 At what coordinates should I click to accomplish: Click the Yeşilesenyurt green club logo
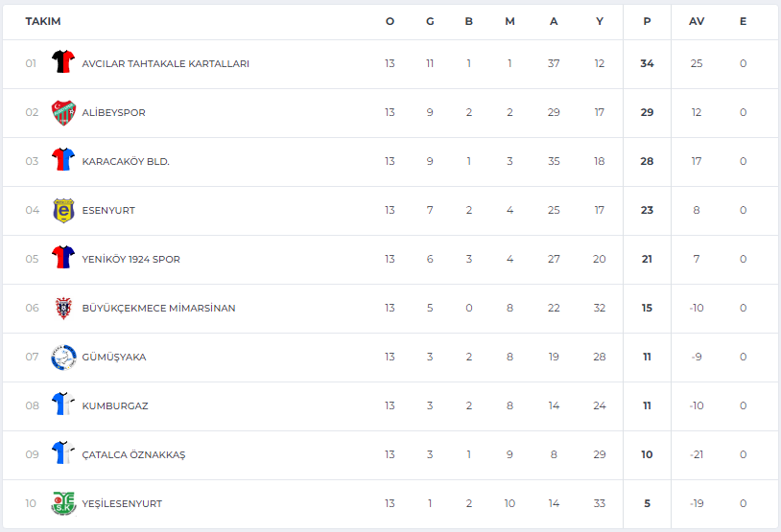(63, 503)
